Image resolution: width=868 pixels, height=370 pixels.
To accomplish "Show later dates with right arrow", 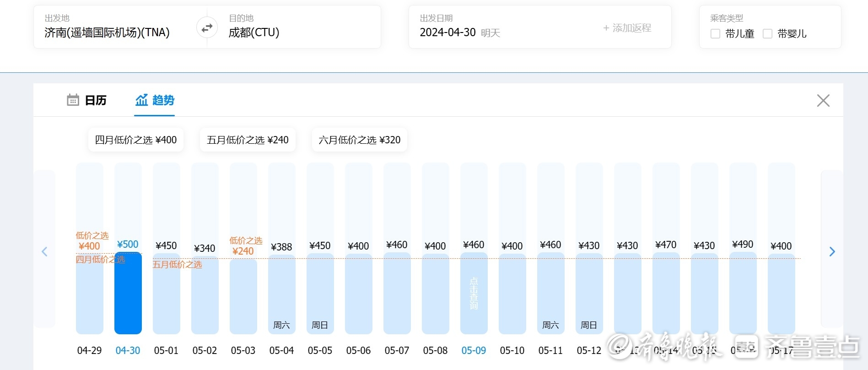I will pyautogui.click(x=832, y=251).
